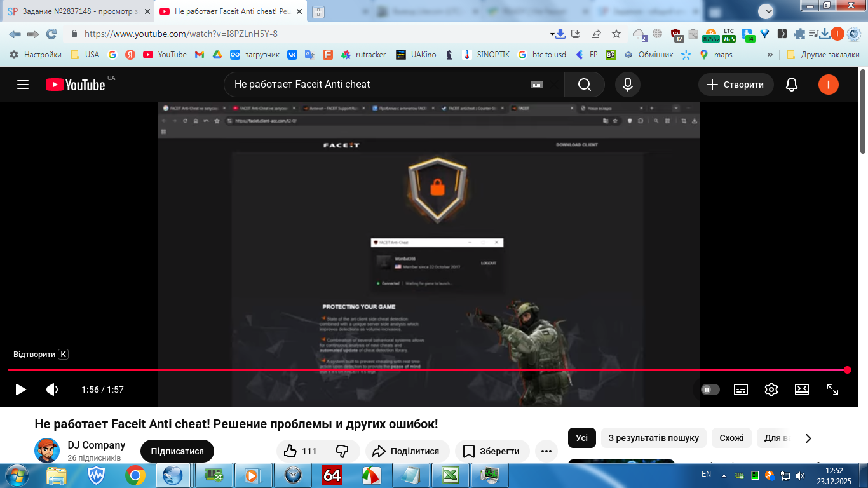Show hidden tray icons arrow
Screen dimensions: 868x488
(724, 475)
